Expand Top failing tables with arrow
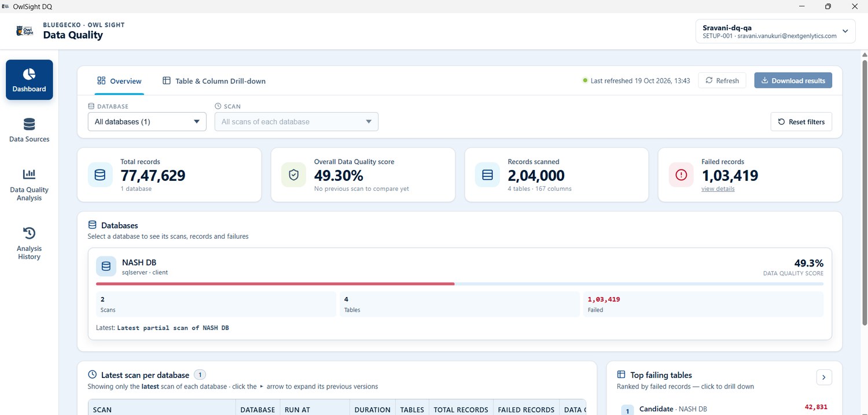 824,377
